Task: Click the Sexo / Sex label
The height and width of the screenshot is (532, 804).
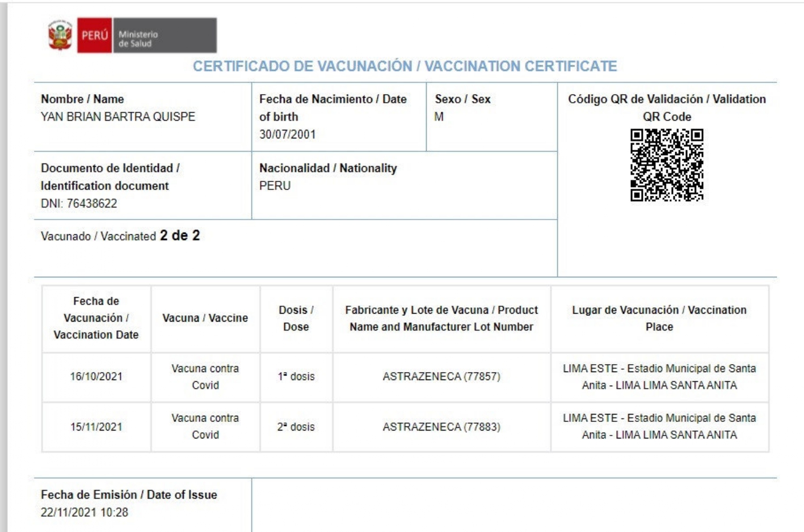Action: click(462, 99)
